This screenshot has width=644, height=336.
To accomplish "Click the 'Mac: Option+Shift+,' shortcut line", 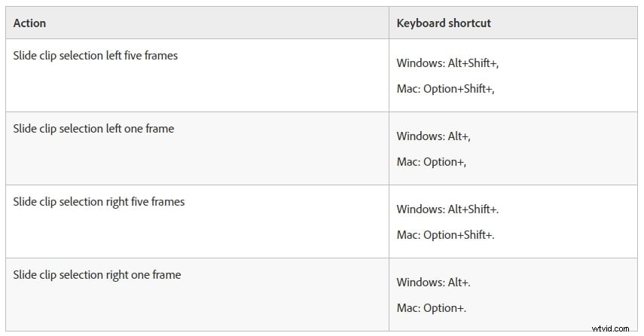I will (x=445, y=89).
